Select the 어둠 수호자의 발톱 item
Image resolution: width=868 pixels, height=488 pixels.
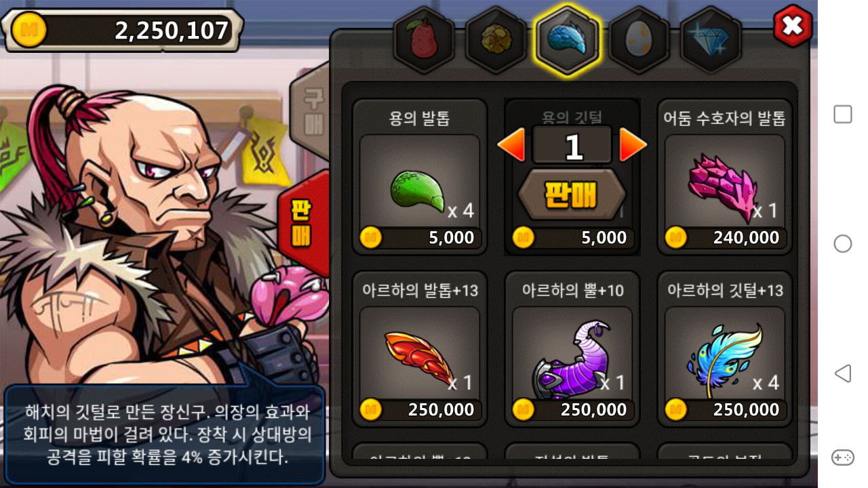pyautogui.click(x=725, y=177)
